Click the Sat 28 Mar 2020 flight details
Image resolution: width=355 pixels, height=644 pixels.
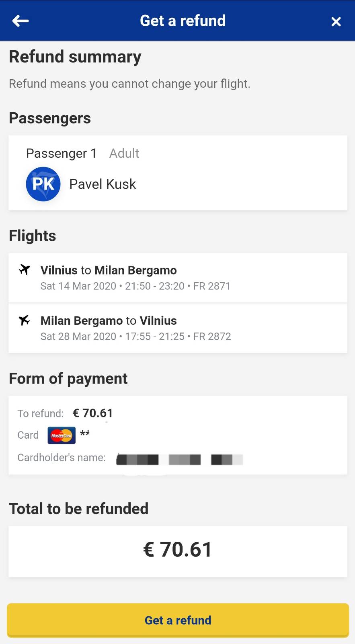135,336
